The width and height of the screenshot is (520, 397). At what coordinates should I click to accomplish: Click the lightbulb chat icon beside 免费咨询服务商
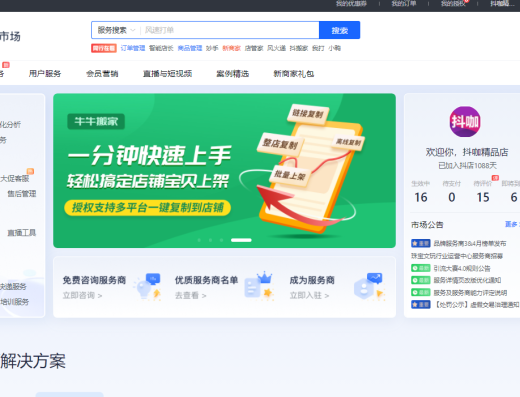point(148,287)
